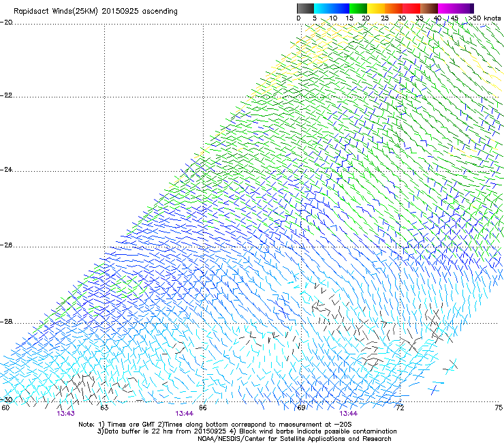Click the '63' longitude axis label
The height and width of the screenshot is (443, 504).
click(x=104, y=408)
